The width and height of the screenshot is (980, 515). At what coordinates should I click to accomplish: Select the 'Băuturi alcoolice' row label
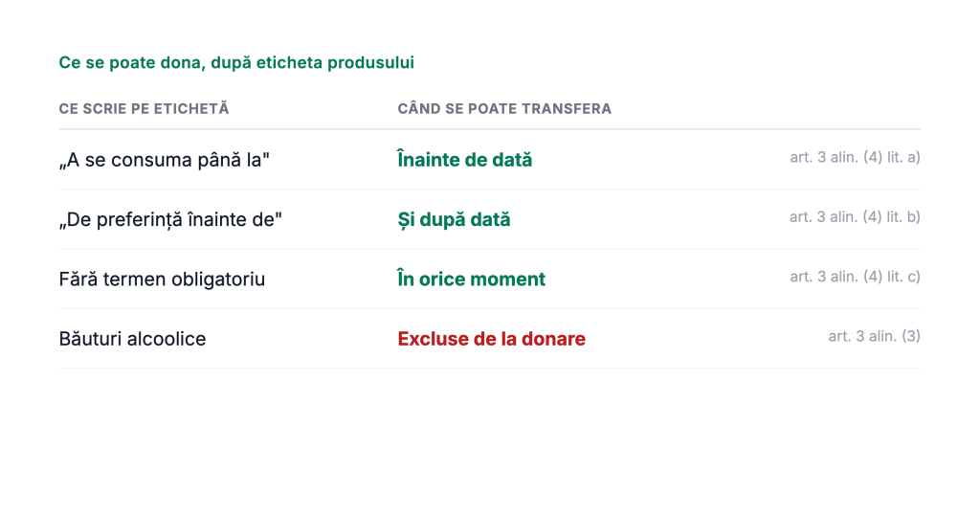[132, 339]
